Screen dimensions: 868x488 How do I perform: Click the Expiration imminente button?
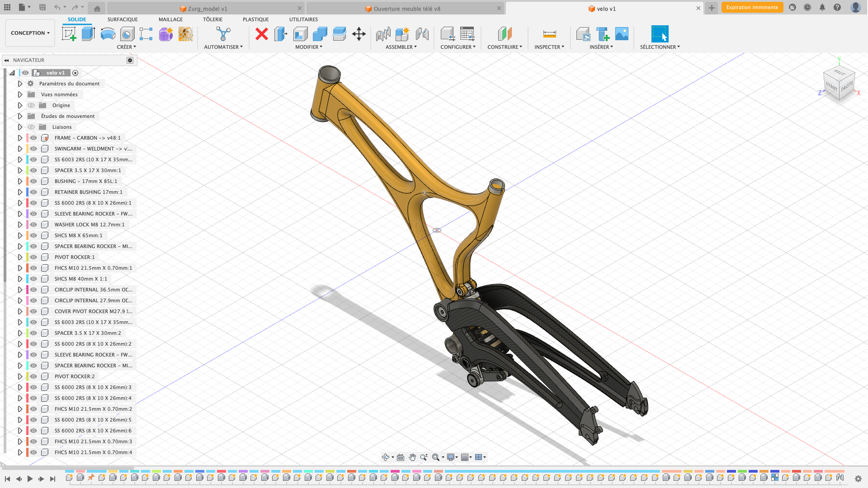[x=752, y=7]
